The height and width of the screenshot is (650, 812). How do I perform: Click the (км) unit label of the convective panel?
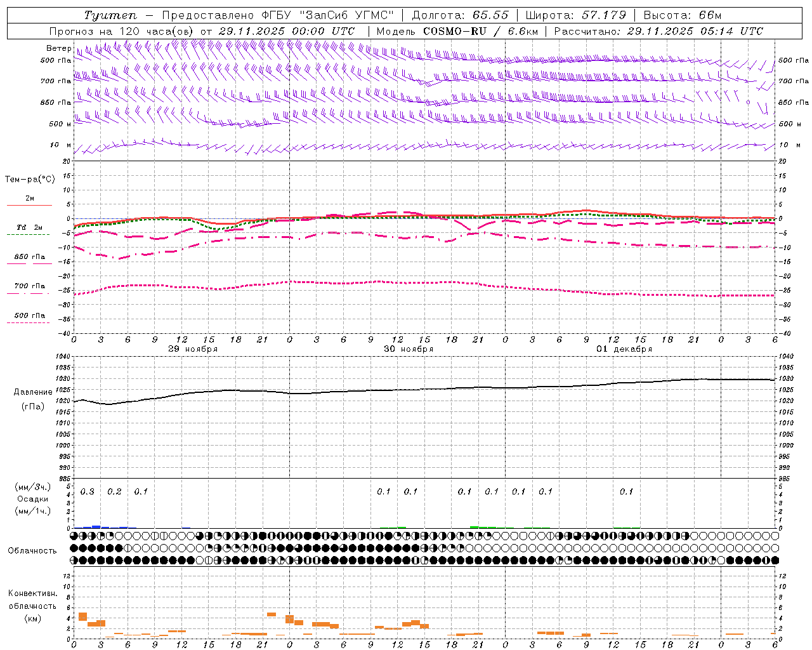coord(32,618)
